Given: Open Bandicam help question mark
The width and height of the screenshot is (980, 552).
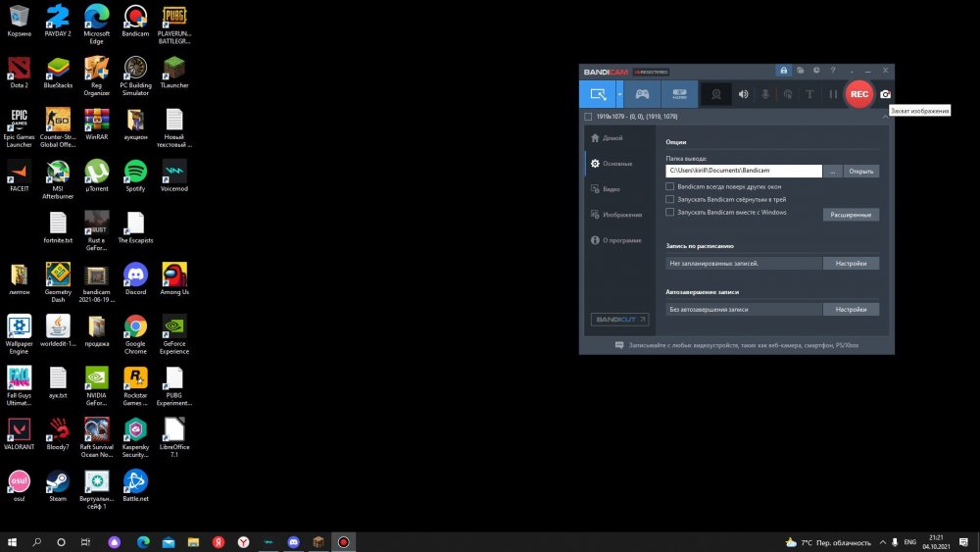Looking at the screenshot, I should (x=832, y=71).
